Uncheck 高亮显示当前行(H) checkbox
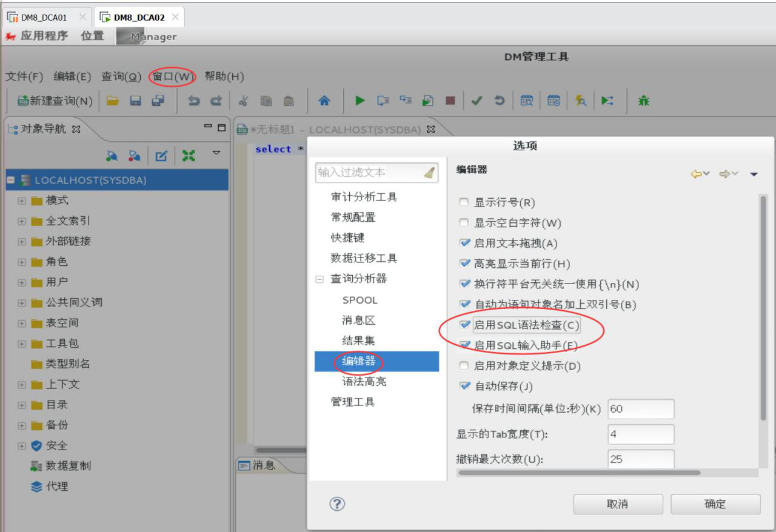 click(x=465, y=264)
